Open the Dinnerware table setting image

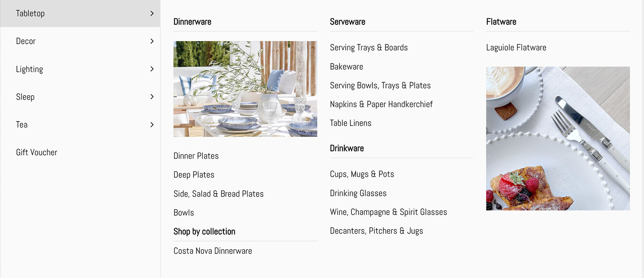[245, 89]
